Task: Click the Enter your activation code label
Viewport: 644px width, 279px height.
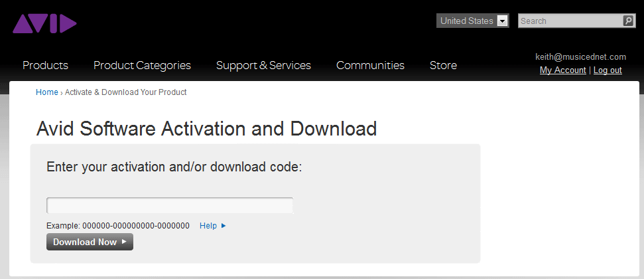Action: coord(174,167)
